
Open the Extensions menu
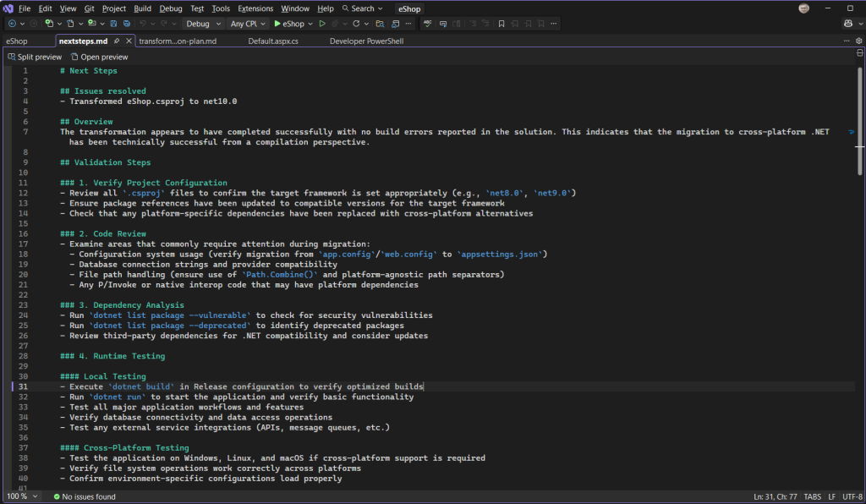point(256,8)
